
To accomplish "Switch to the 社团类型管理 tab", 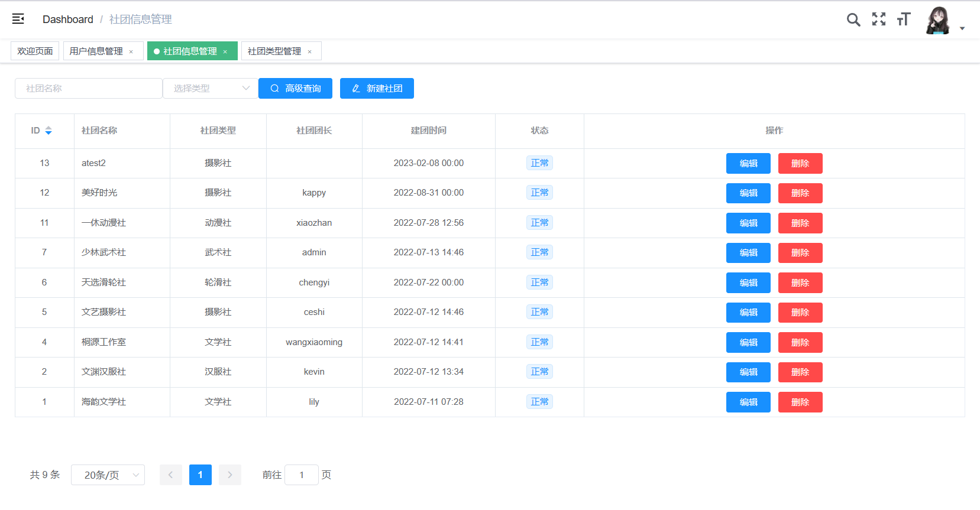I will (x=274, y=51).
